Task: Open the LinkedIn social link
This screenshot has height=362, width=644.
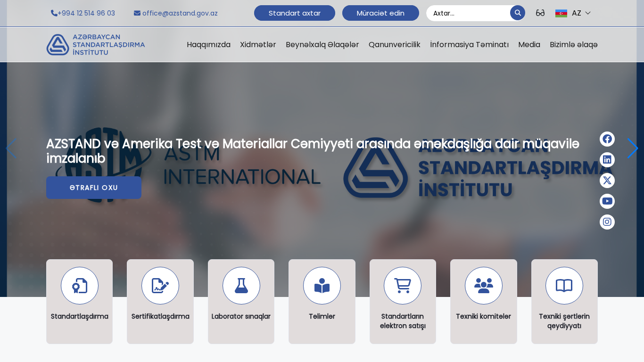Action: click(607, 160)
